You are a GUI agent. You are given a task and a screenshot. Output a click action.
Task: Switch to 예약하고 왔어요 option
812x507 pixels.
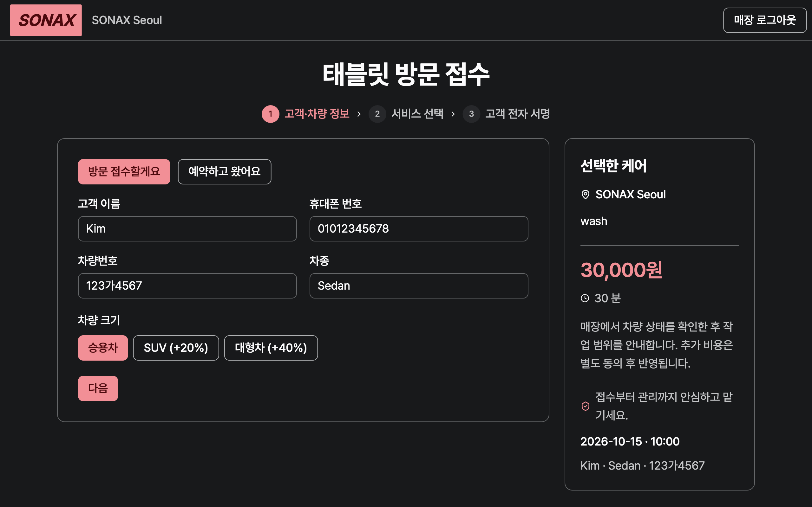(225, 172)
